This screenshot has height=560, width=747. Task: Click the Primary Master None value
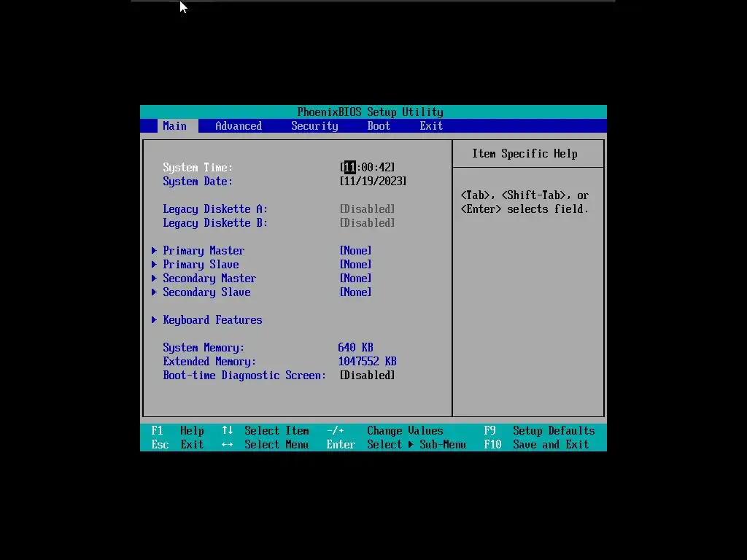(x=355, y=250)
